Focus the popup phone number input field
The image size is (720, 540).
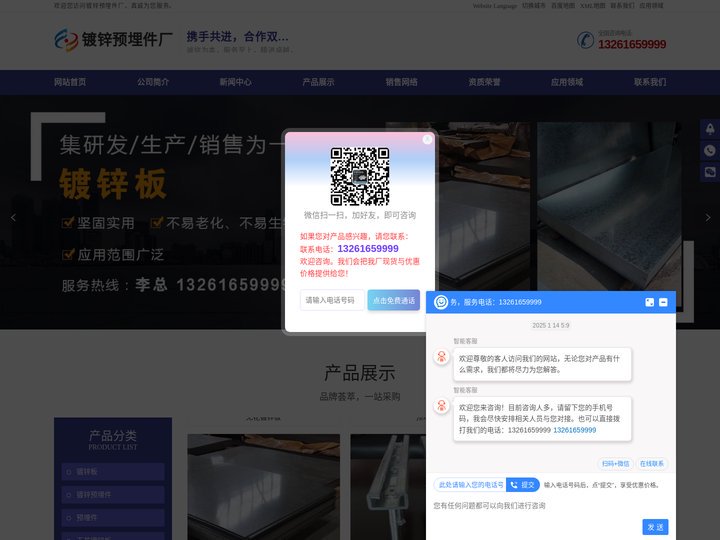(x=332, y=300)
